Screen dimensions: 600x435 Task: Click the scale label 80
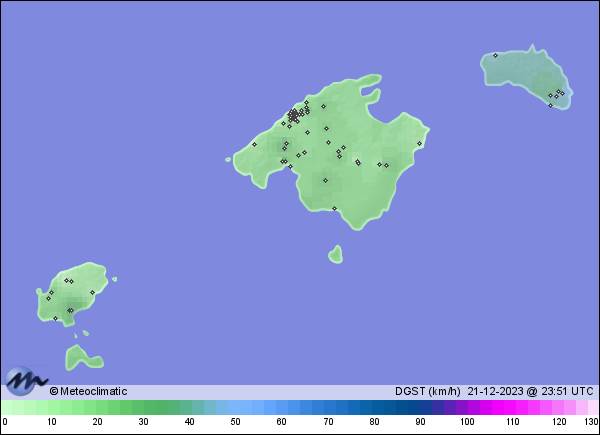(x=374, y=422)
